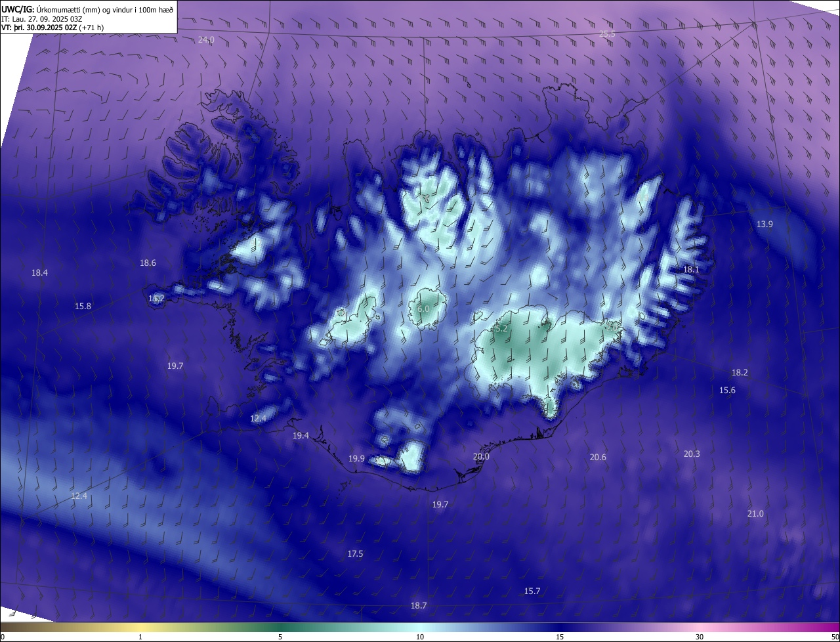Click the 18.4 value label on the map
840x642 pixels.
(39, 273)
